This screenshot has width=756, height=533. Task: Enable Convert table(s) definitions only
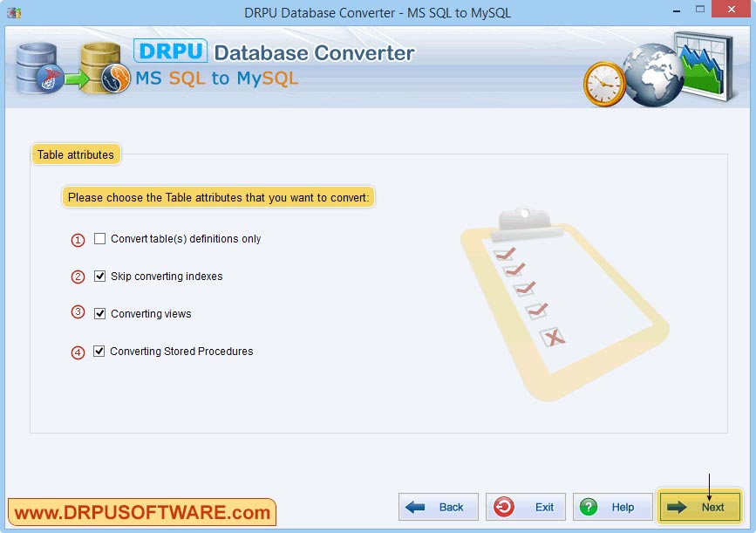click(x=100, y=238)
